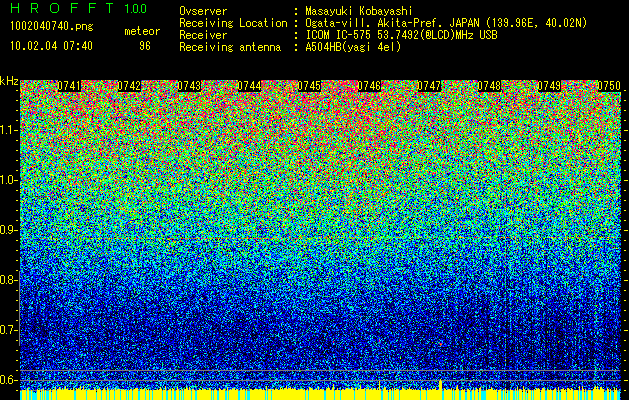Click the file name 1002040740.png

[x=52, y=26]
